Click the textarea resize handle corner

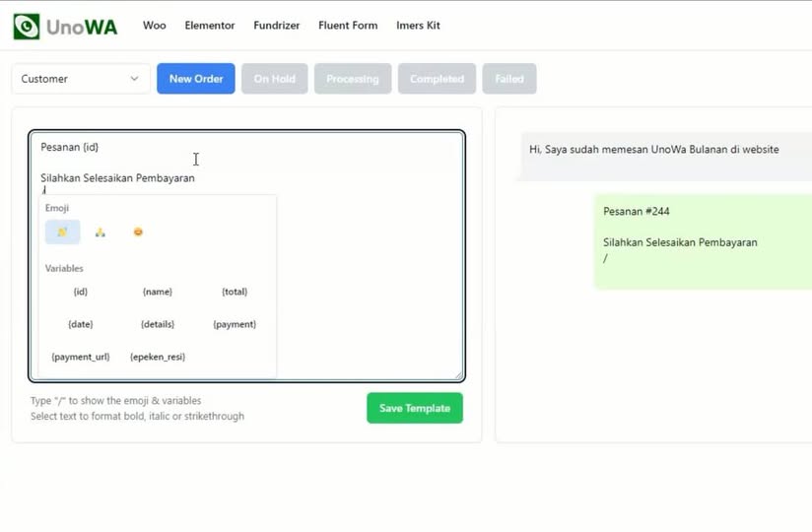458,375
